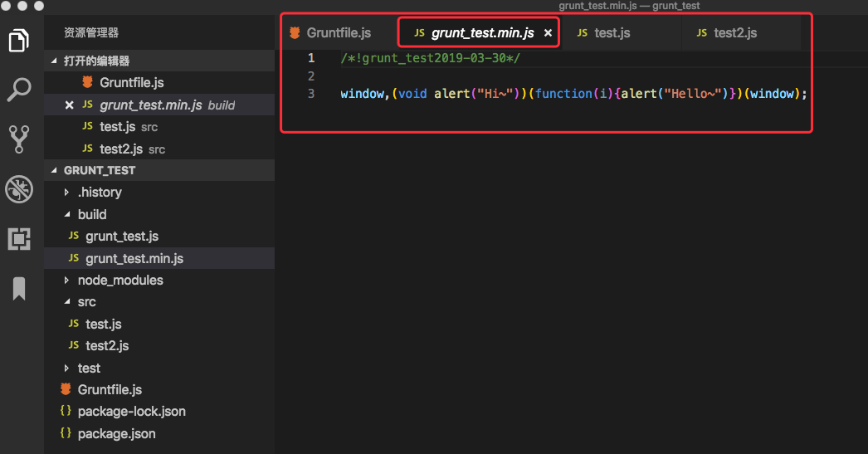The width and height of the screenshot is (868, 454).
Task: Click the grunt_test2019-03-30 comment line
Action: coord(430,58)
